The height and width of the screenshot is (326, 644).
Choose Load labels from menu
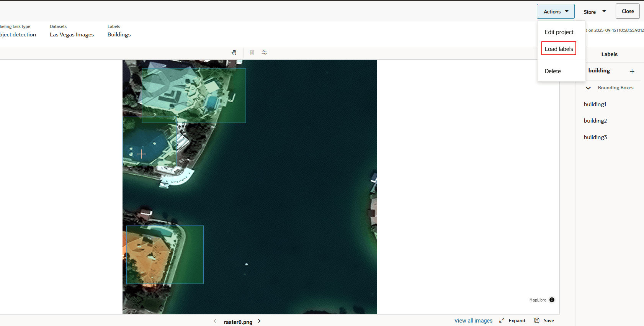tap(559, 49)
